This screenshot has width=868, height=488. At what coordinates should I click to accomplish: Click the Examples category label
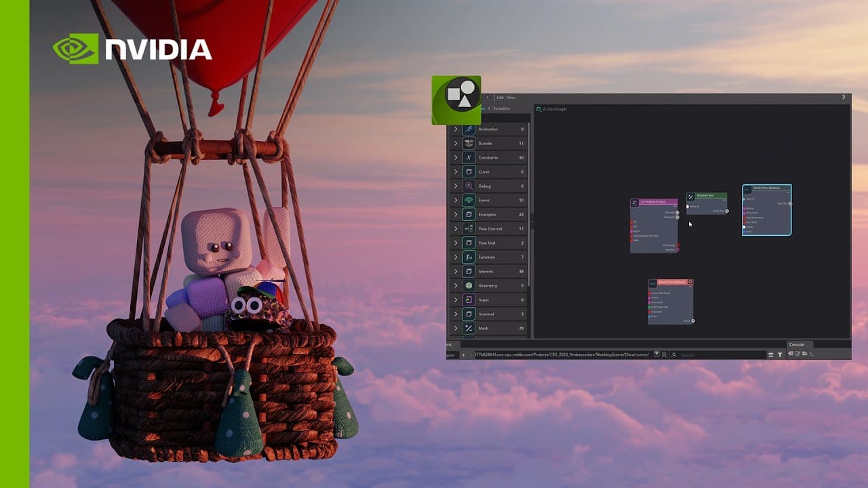point(488,214)
